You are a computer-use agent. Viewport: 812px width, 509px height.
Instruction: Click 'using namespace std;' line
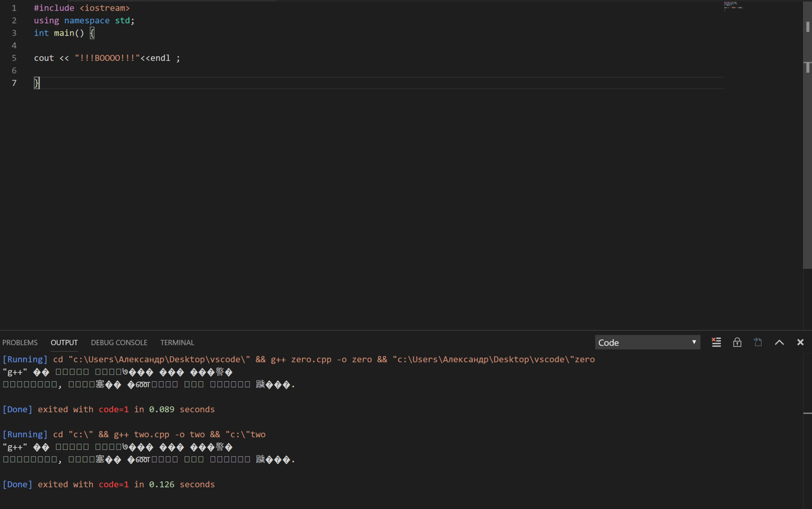(x=84, y=20)
